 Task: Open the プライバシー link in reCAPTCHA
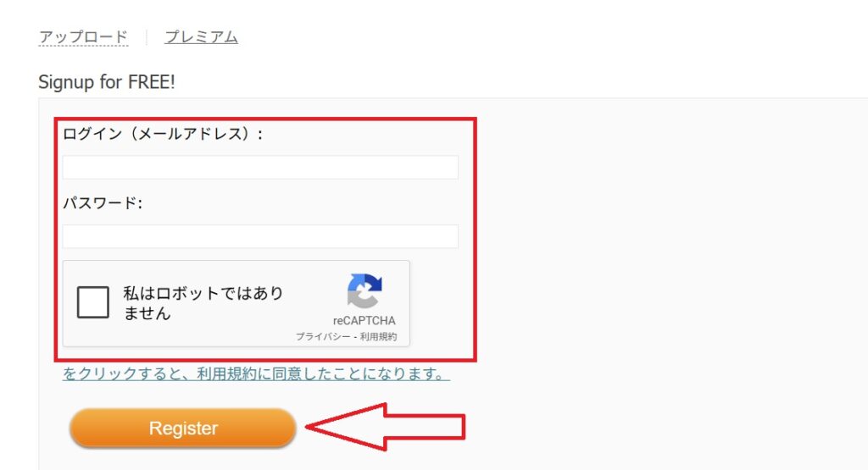[x=323, y=336]
